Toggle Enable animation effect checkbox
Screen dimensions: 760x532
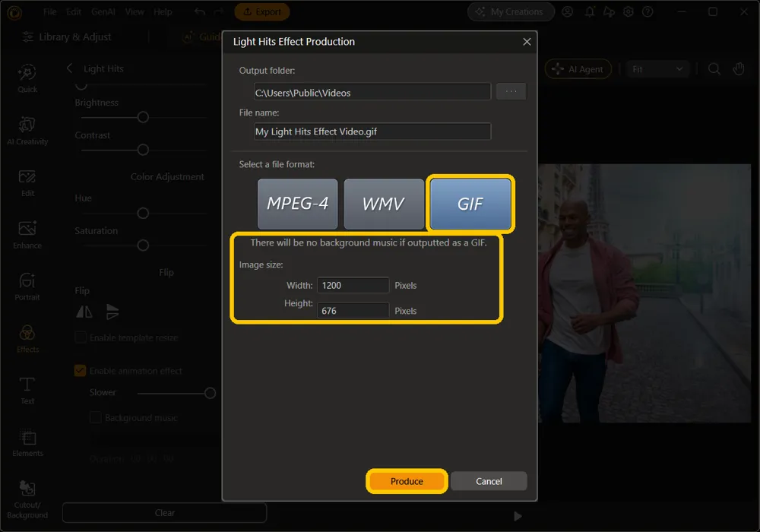tap(81, 371)
